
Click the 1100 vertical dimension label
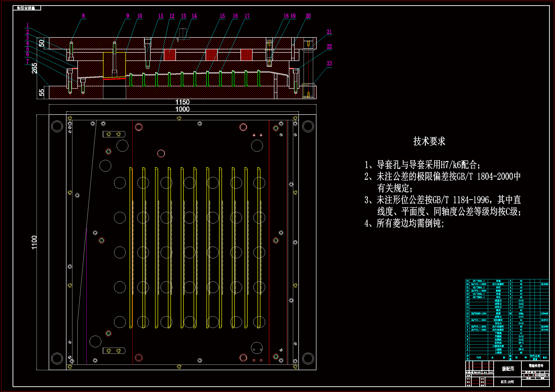(x=34, y=242)
